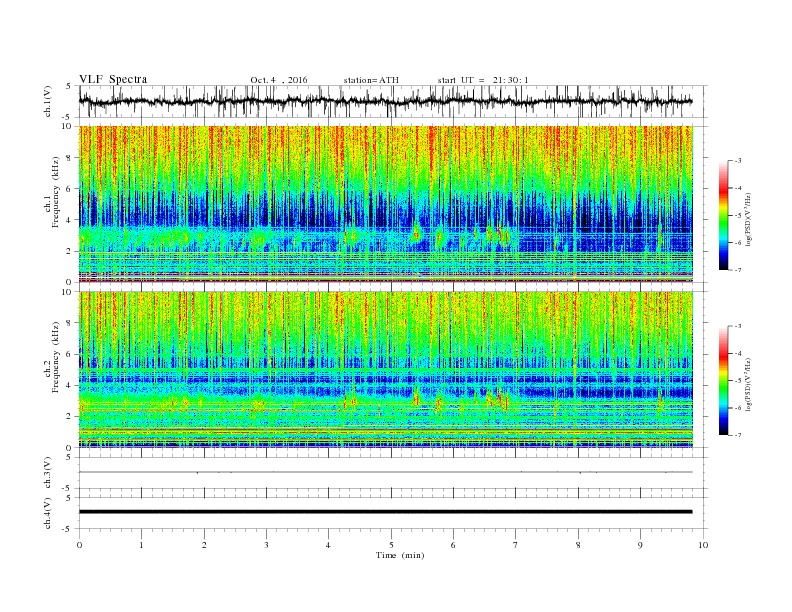Select the ch.1 waveform trace plot
Screen dimensions: 792x612
(x=385, y=101)
